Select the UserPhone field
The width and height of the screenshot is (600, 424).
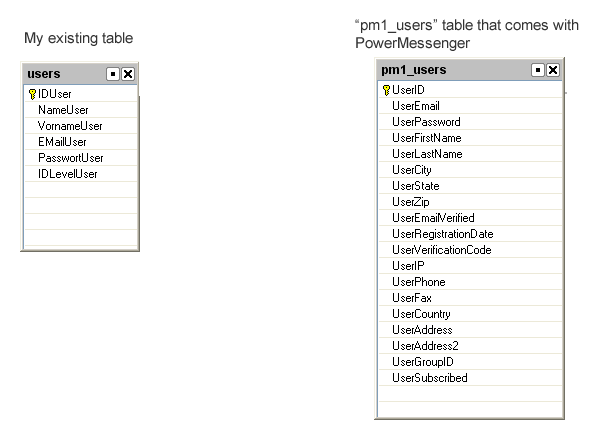470,282
